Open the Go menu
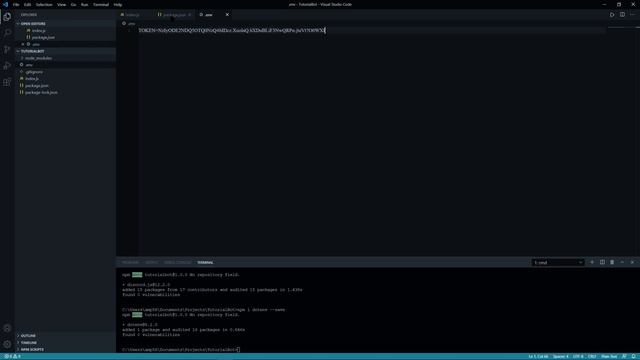 (73, 4)
